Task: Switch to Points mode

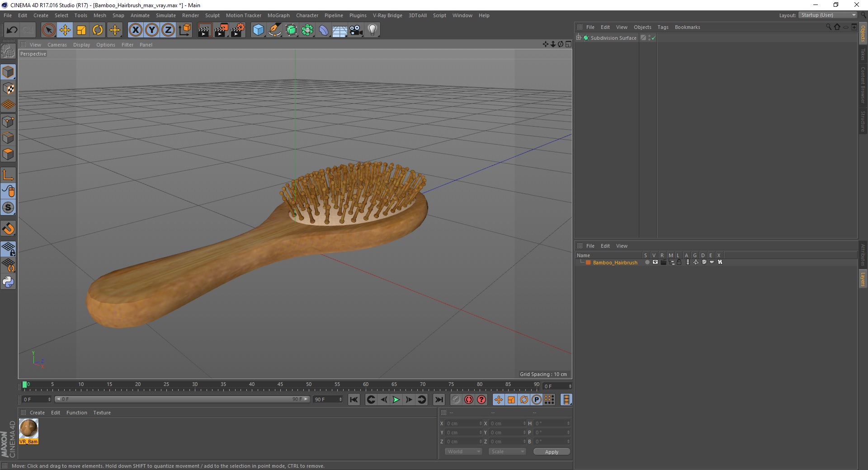Action: (x=8, y=121)
